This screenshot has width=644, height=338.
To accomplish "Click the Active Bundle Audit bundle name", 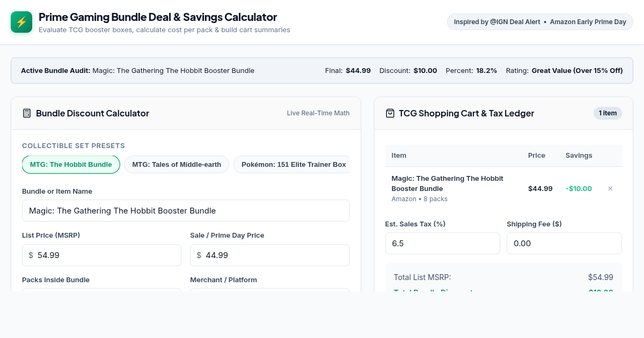I will [173, 71].
